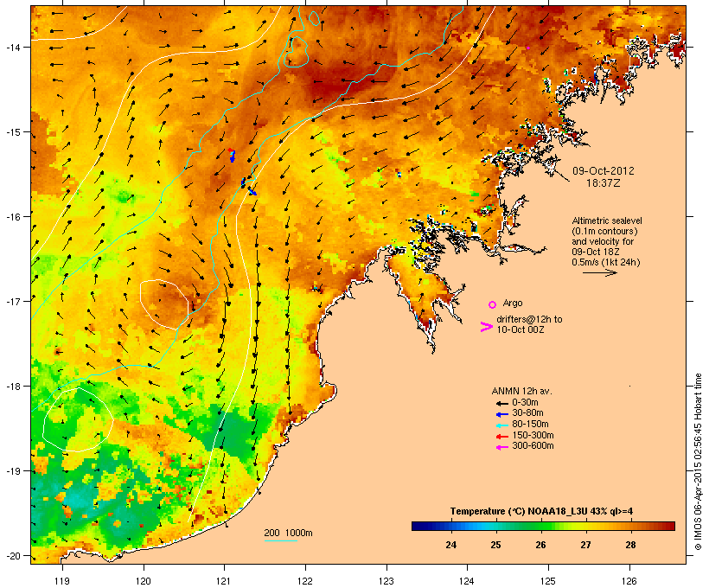Click the magenta Argo circle legend symbol
The height and width of the screenshot is (588, 709).
[493, 305]
